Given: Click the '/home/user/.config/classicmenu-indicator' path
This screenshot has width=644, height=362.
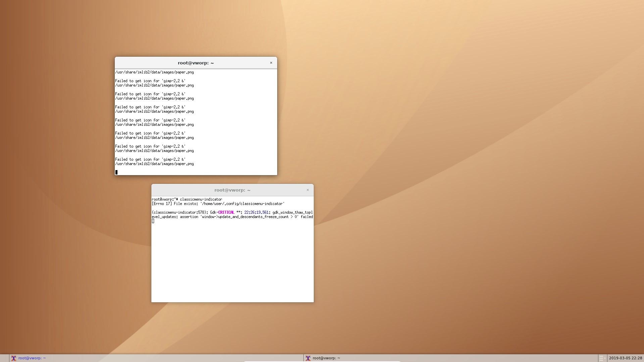Looking at the screenshot, I should point(242,204).
